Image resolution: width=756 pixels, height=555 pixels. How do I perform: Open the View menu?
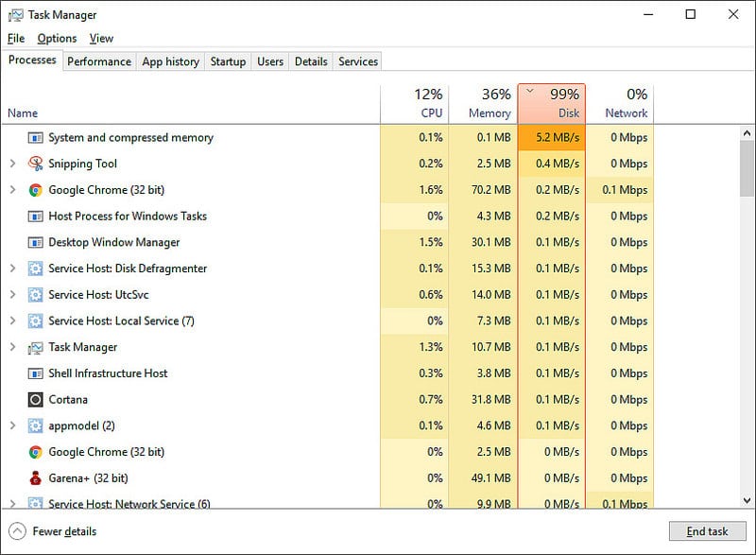(x=101, y=38)
